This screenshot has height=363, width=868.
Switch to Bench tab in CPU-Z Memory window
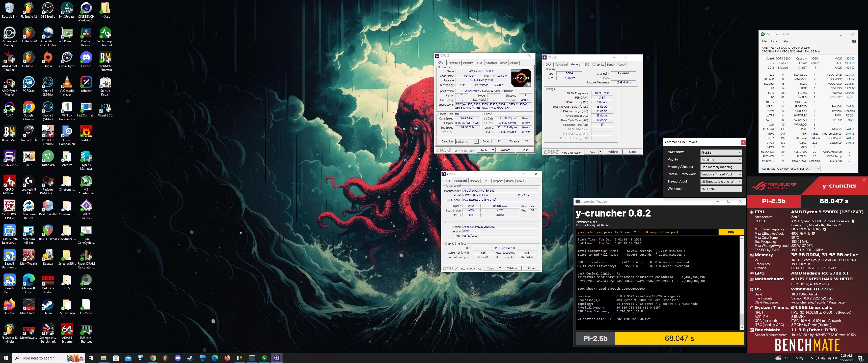[611, 64]
